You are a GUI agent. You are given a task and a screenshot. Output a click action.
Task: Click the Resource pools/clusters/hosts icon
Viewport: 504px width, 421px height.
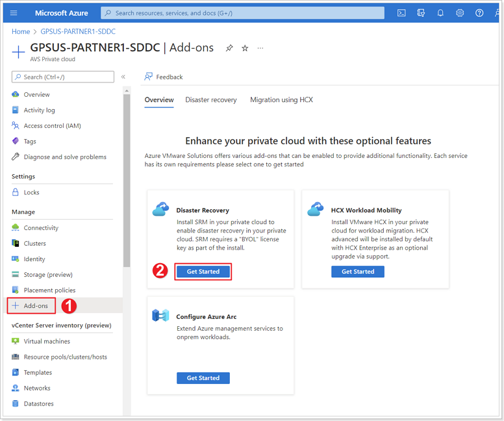16,357
